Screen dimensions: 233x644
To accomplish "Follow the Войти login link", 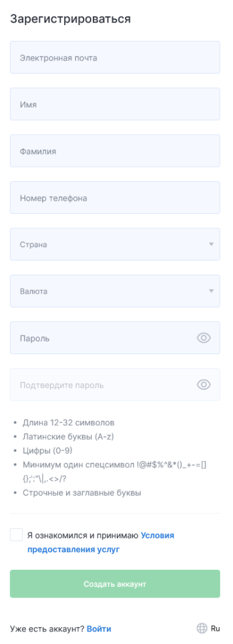I will (x=99, y=629).
